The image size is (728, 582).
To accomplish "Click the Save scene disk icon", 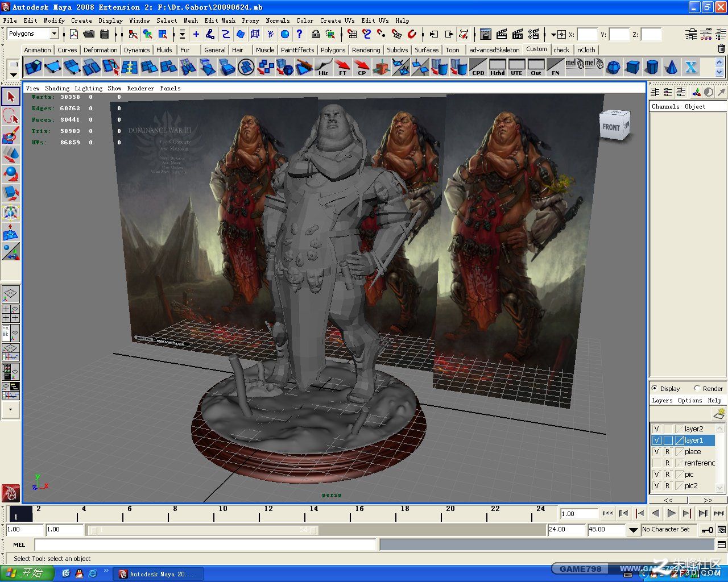I will point(104,34).
